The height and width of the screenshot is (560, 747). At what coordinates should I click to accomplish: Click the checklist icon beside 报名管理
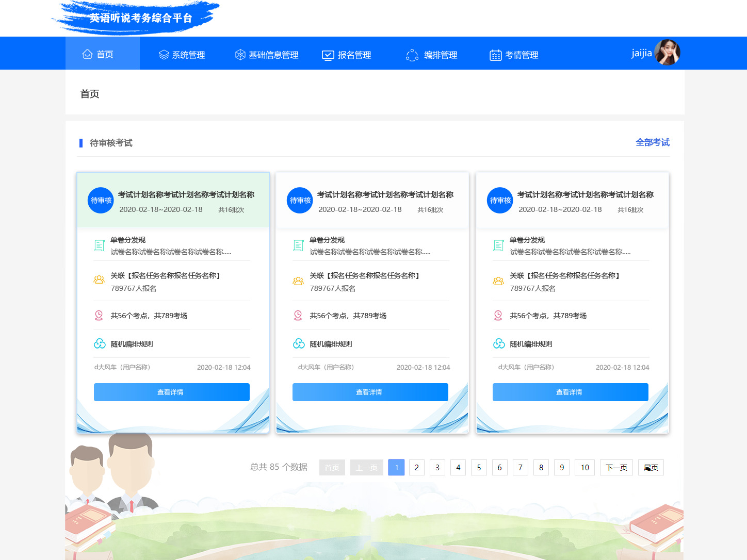pyautogui.click(x=328, y=54)
